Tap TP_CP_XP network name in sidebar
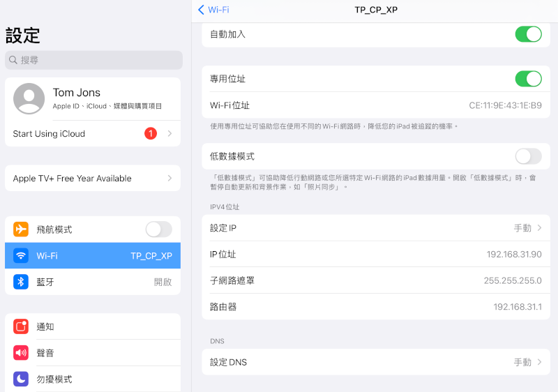This screenshot has width=558, height=392. pos(151,255)
